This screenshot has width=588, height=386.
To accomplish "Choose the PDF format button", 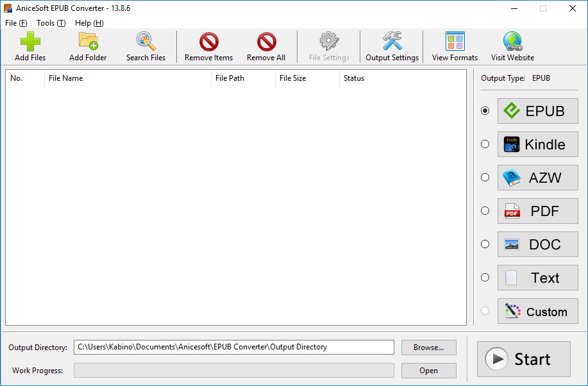I will coord(538,211).
